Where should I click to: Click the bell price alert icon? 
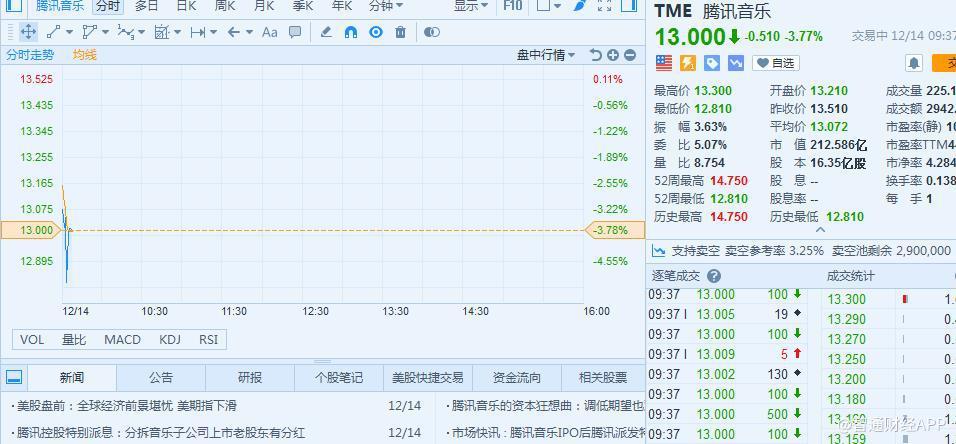tap(913, 63)
